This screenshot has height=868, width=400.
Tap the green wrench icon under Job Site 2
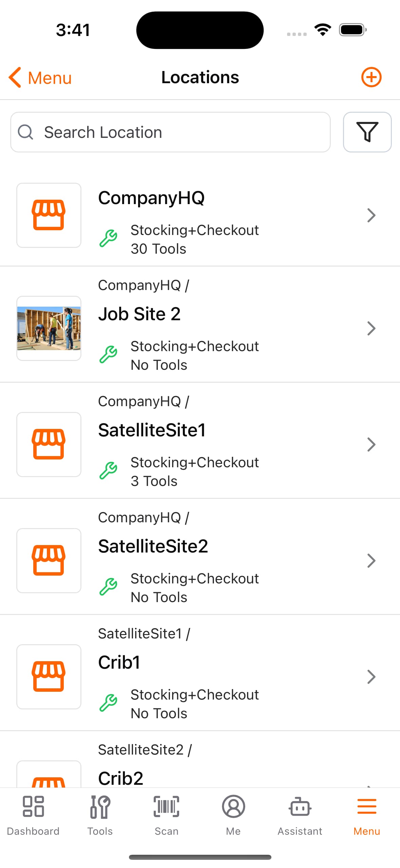(108, 355)
